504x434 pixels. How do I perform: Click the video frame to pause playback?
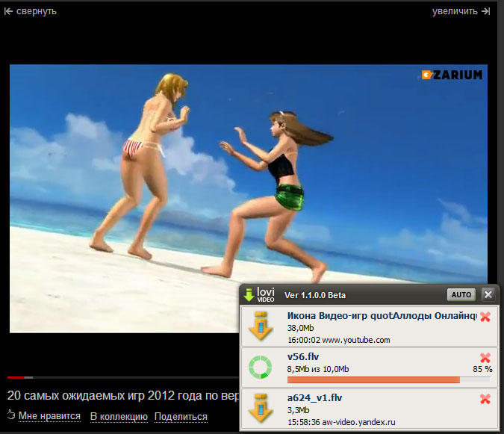pyautogui.click(x=249, y=199)
